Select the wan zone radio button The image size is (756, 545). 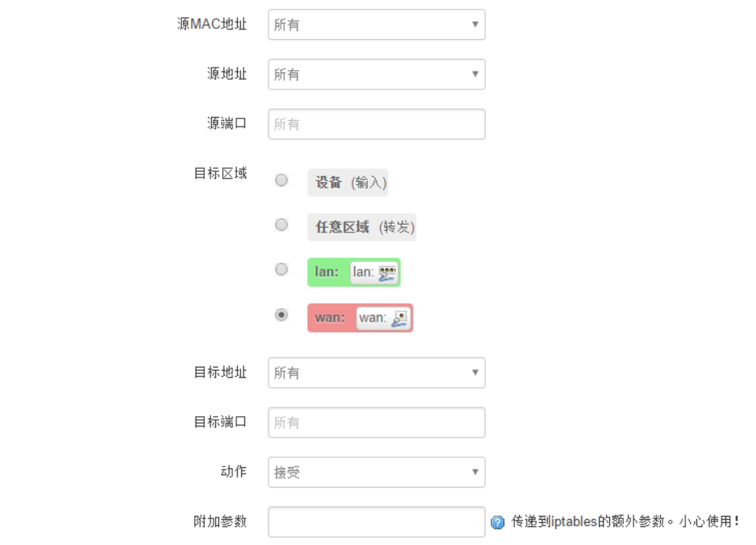click(281, 316)
